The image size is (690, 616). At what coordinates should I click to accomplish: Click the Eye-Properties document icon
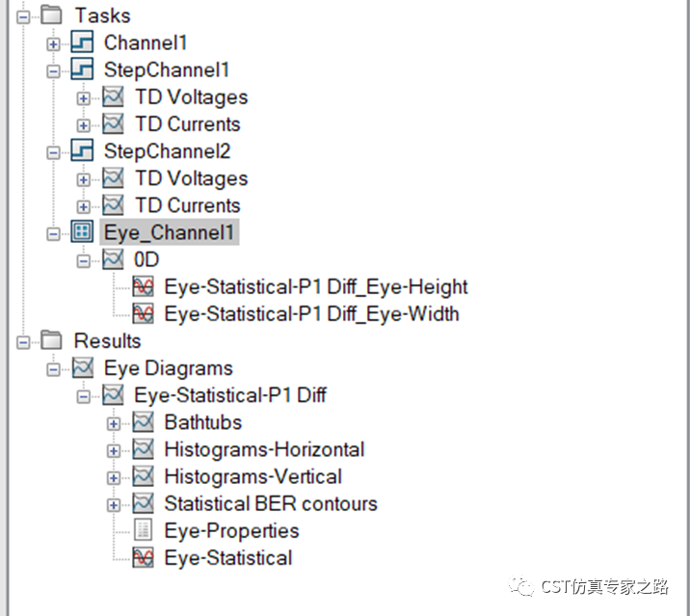(143, 531)
